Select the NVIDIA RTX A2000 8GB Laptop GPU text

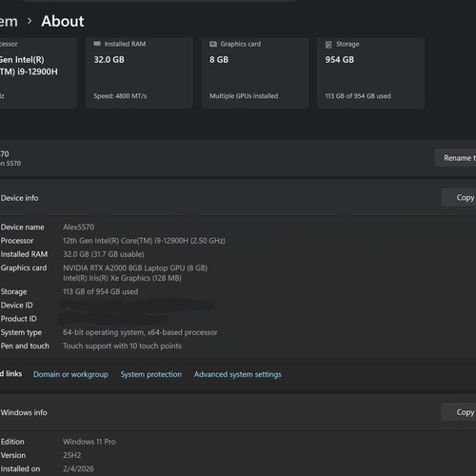coord(135,268)
